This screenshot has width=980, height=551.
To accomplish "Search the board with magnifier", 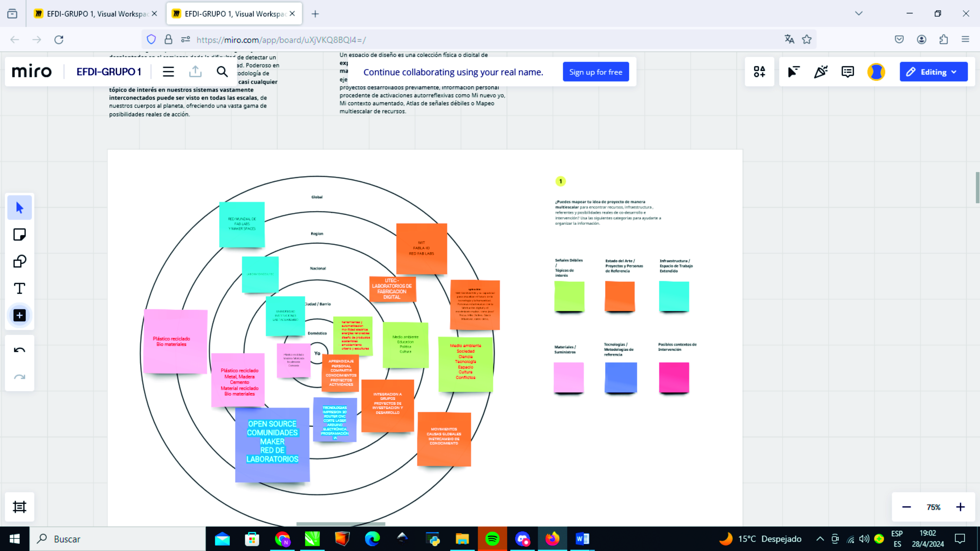I will tap(222, 72).
